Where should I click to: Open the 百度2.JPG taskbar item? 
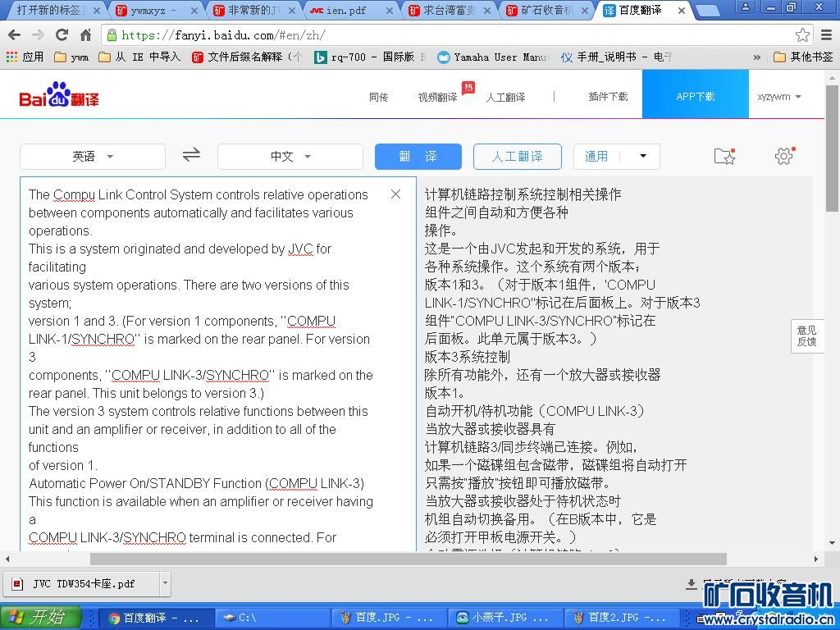pos(620,619)
